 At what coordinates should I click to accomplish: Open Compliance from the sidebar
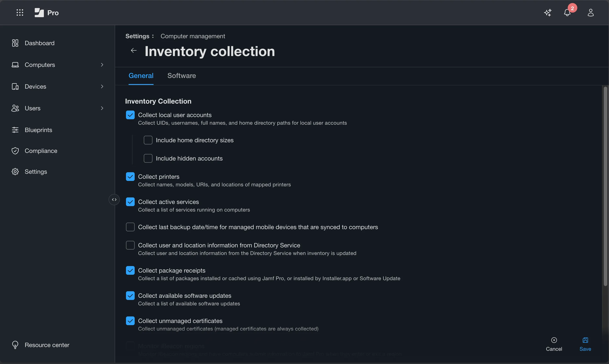pyautogui.click(x=41, y=151)
